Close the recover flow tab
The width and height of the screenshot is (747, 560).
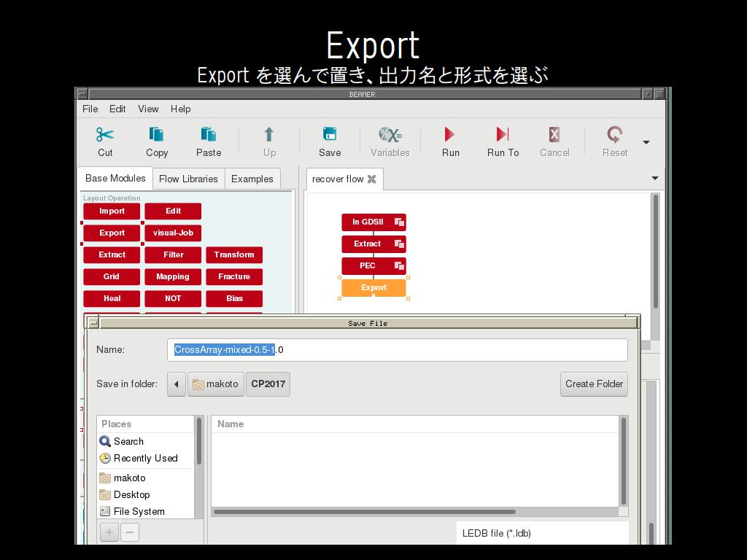click(x=371, y=179)
